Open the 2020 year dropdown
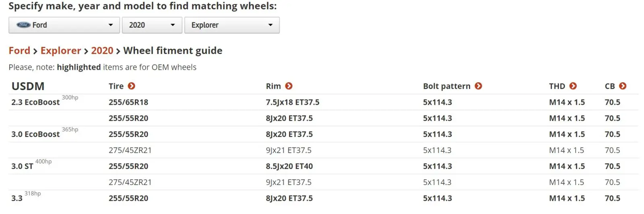Image resolution: width=644 pixels, height=214 pixels. click(x=152, y=25)
